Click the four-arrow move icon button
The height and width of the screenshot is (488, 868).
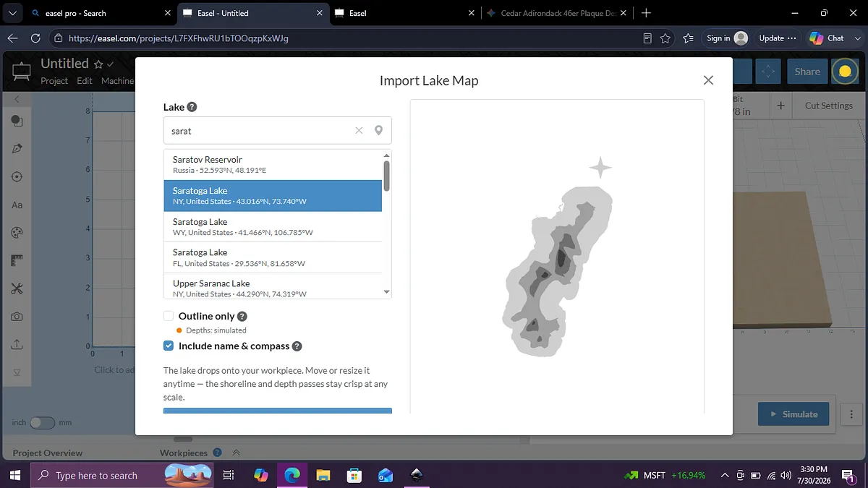click(769, 72)
